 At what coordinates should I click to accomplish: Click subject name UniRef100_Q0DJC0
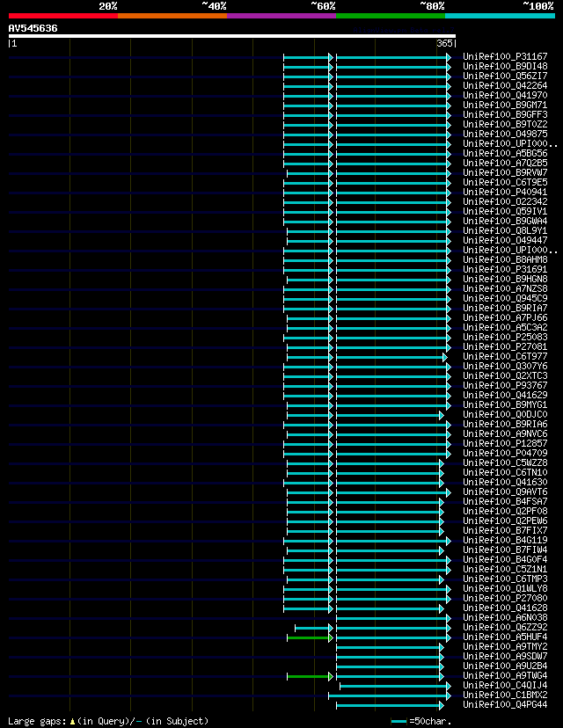pyautogui.click(x=505, y=415)
